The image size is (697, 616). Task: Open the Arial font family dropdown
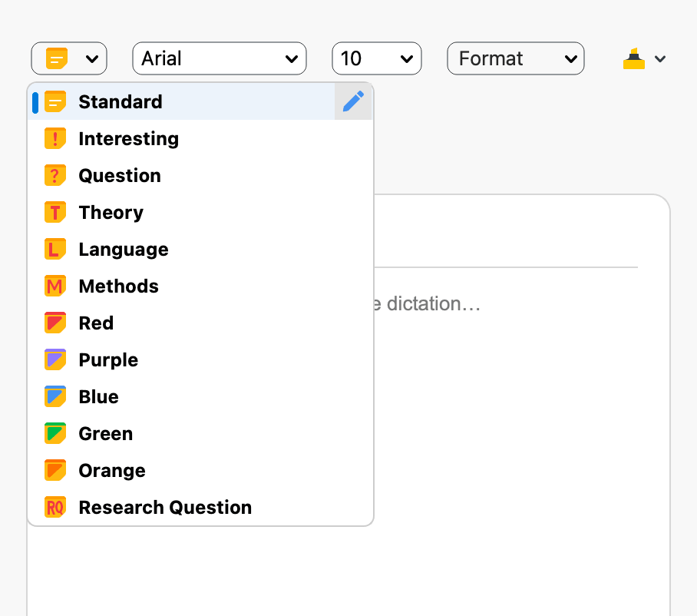[x=220, y=58]
